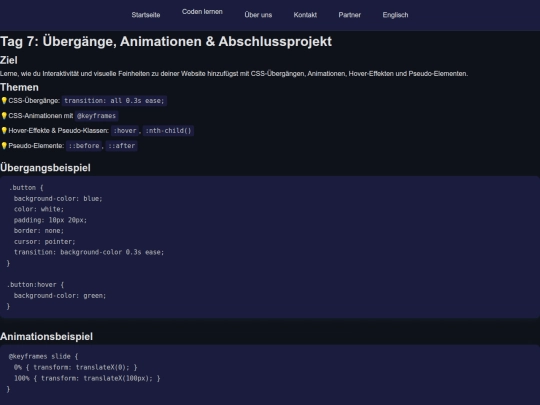Click the '.button {' line in code block
540x405 pixels.
(x=26, y=188)
